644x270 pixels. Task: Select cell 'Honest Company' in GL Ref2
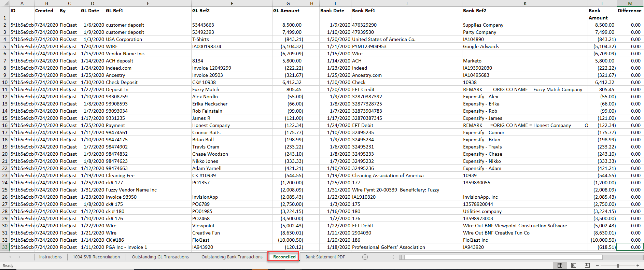pyautogui.click(x=232, y=125)
